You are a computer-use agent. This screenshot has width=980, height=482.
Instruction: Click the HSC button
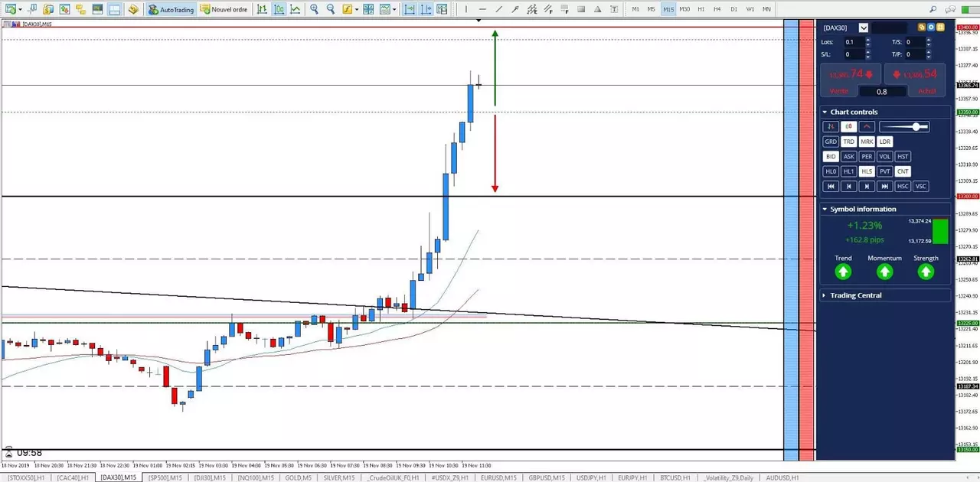(903, 186)
